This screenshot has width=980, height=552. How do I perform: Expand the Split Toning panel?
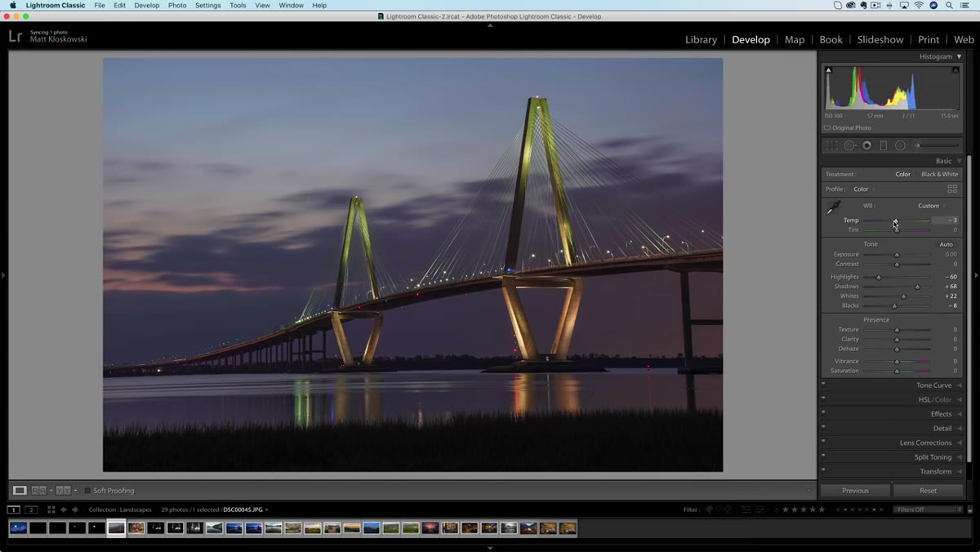point(959,457)
